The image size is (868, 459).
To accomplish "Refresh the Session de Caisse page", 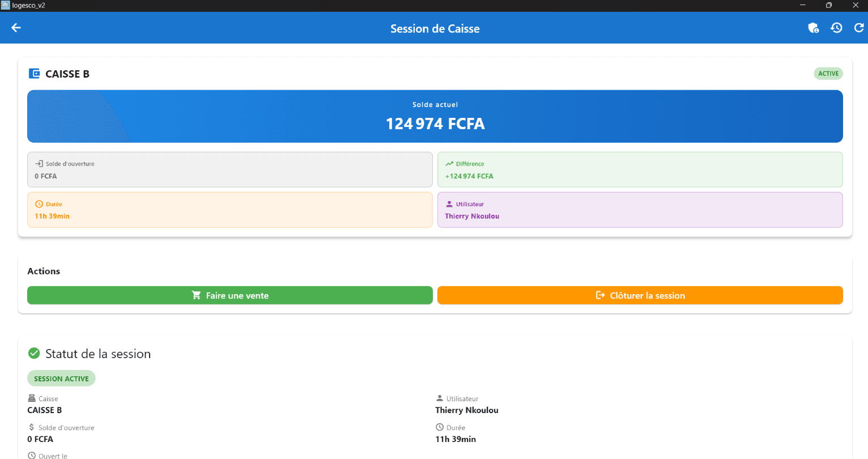I will pyautogui.click(x=859, y=28).
